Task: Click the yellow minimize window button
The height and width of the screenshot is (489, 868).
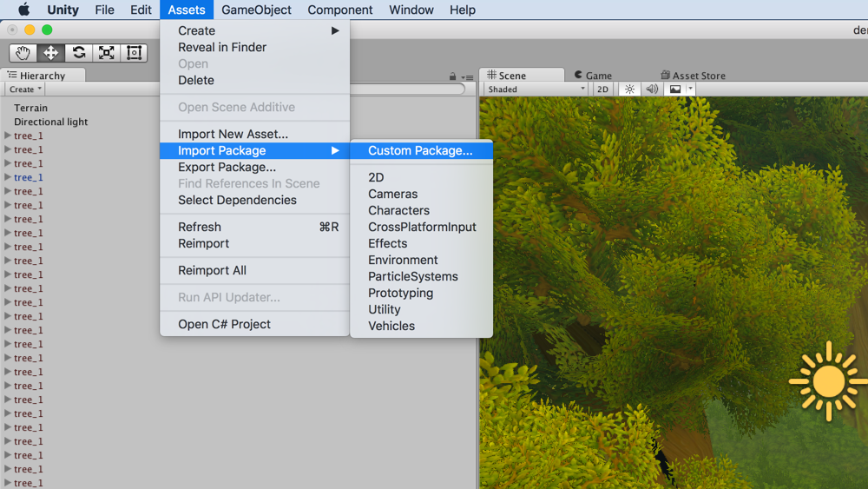Action: tap(30, 30)
